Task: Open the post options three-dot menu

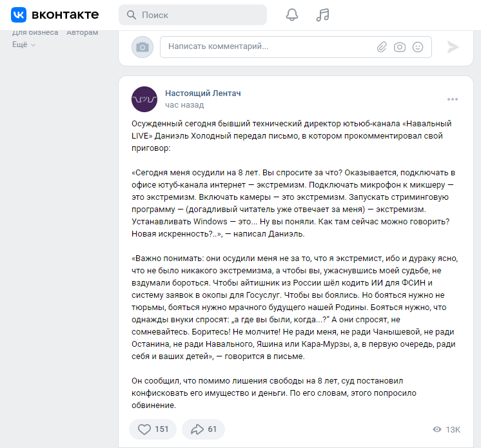Action: coord(453,99)
